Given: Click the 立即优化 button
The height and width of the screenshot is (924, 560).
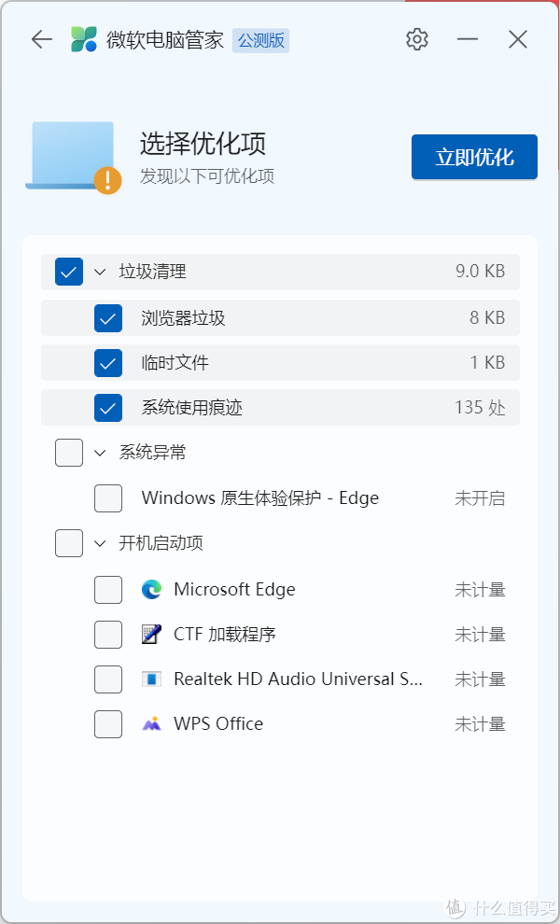Looking at the screenshot, I should tap(474, 157).
